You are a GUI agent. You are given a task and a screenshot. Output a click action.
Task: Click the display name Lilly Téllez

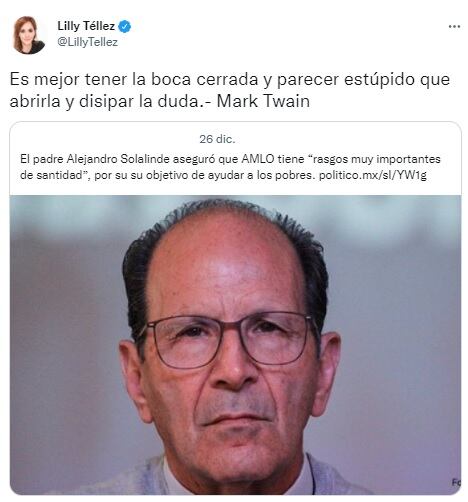pyautogui.click(x=86, y=26)
